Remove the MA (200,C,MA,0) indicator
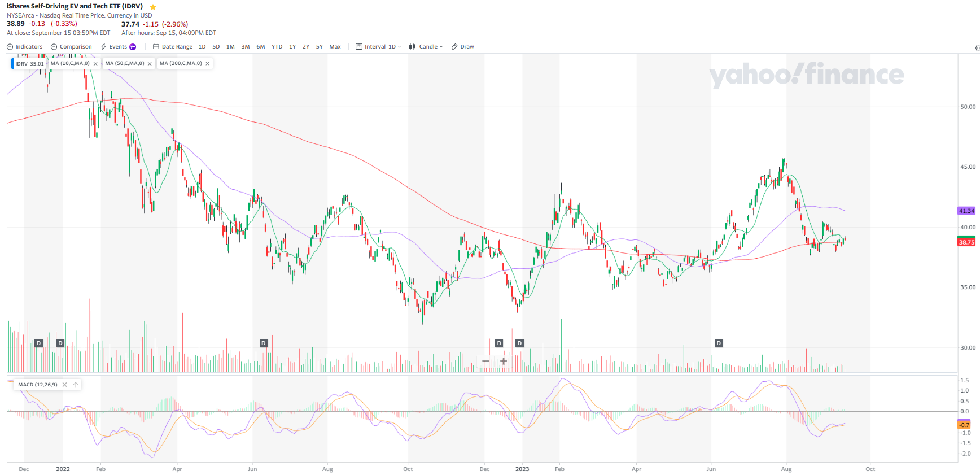980x475 pixels. coord(208,64)
